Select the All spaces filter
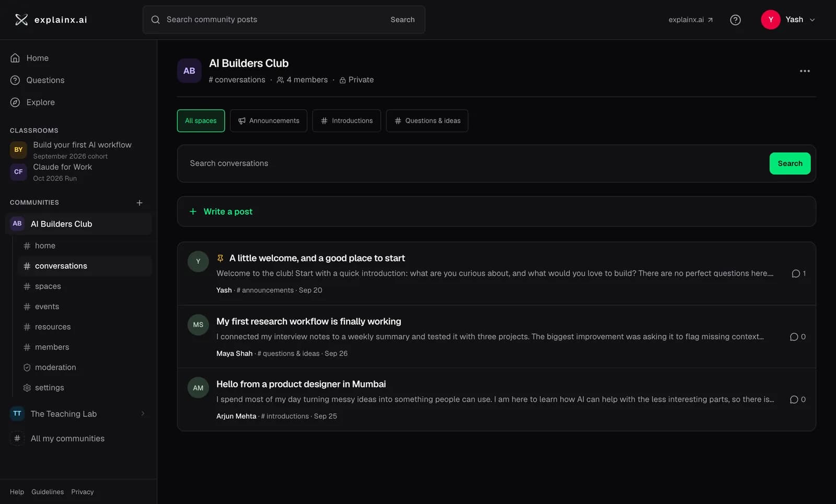836x504 pixels. tap(201, 121)
